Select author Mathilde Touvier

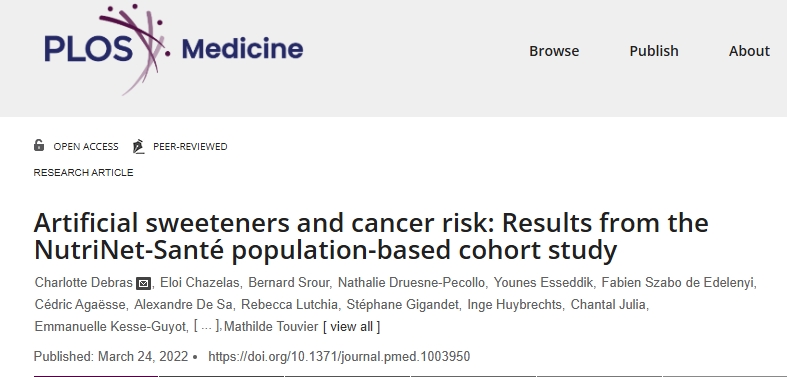271,327
